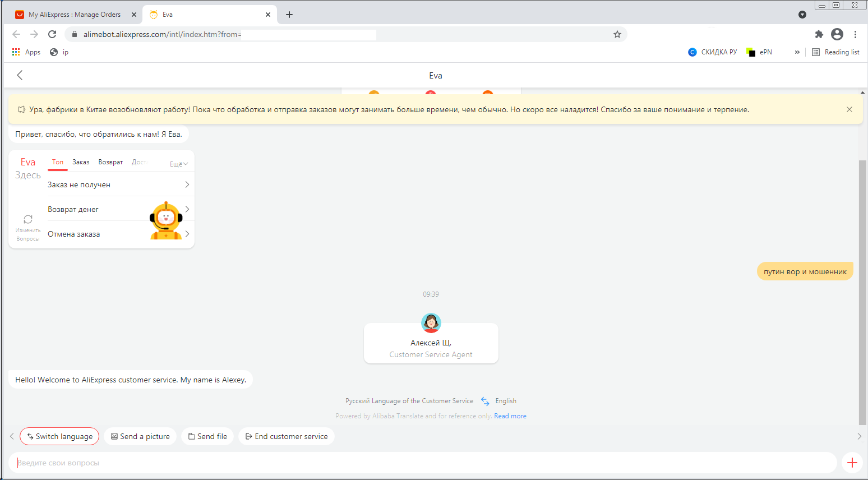The width and height of the screenshot is (868, 480).
Task: Open the Reading list
Action: (835, 52)
